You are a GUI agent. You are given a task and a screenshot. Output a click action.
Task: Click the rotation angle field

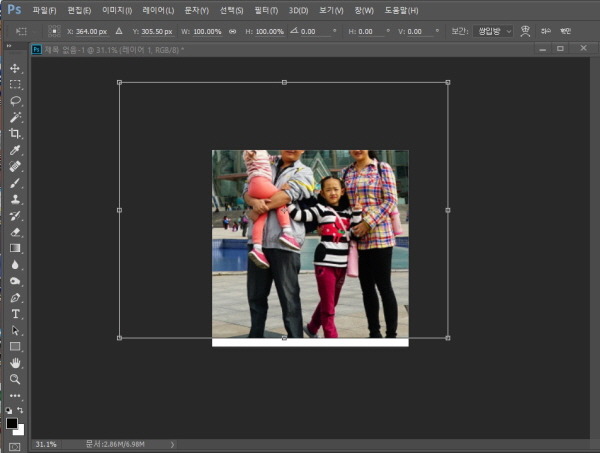click(x=316, y=32)
